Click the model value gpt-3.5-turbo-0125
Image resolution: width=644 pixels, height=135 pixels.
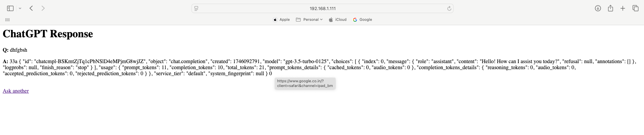tap(305, 61)
